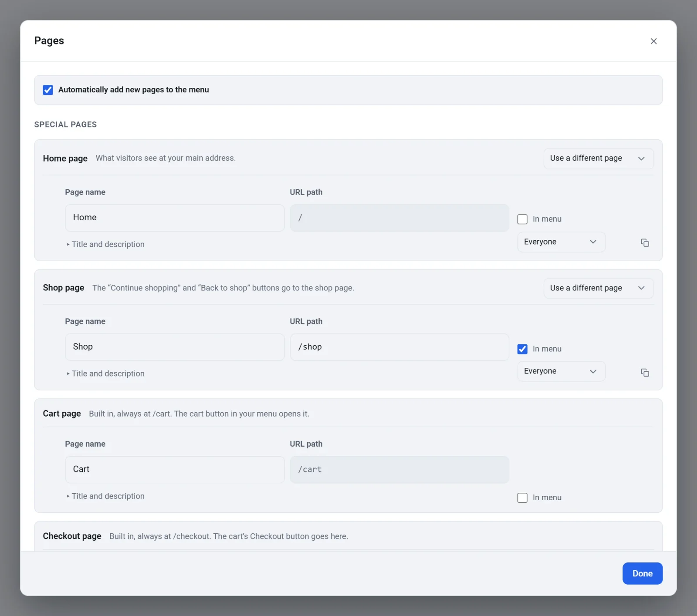Open the Everyone visibility dropdown for Home page
The width and height of the screenshot is (697, 616).
pos(561,242)
